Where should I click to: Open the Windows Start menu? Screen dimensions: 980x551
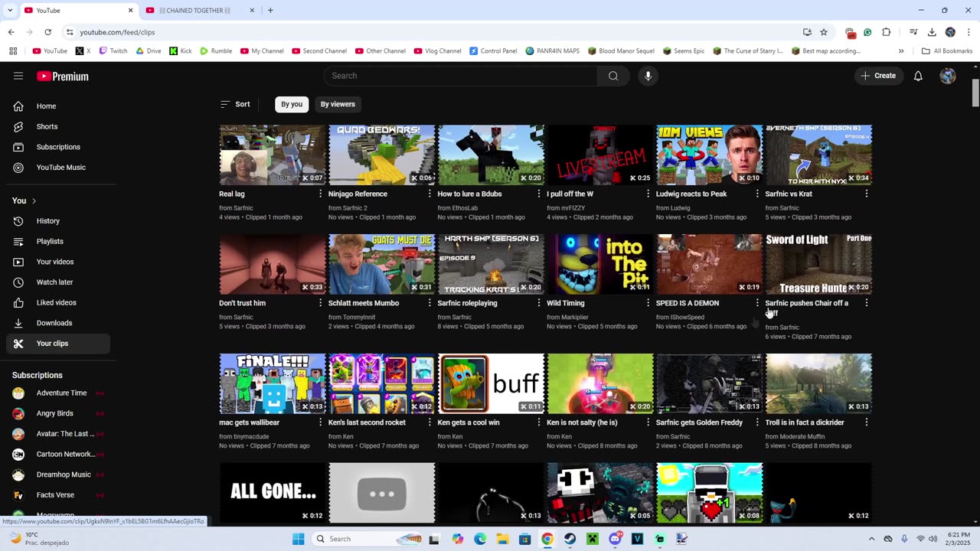click(298, 539)
